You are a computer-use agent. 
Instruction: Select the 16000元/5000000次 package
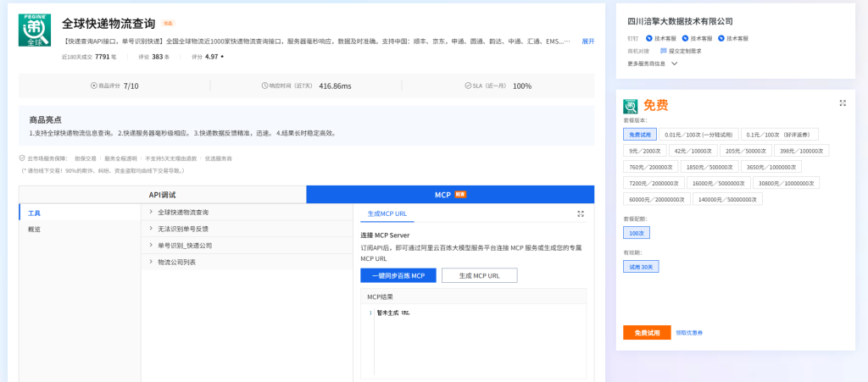coord(719,182)
